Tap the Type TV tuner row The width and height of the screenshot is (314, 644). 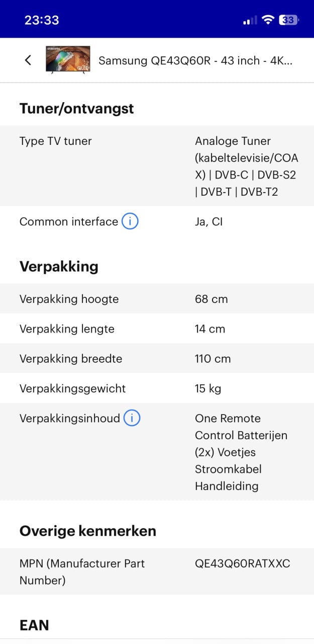click(157, 166)
